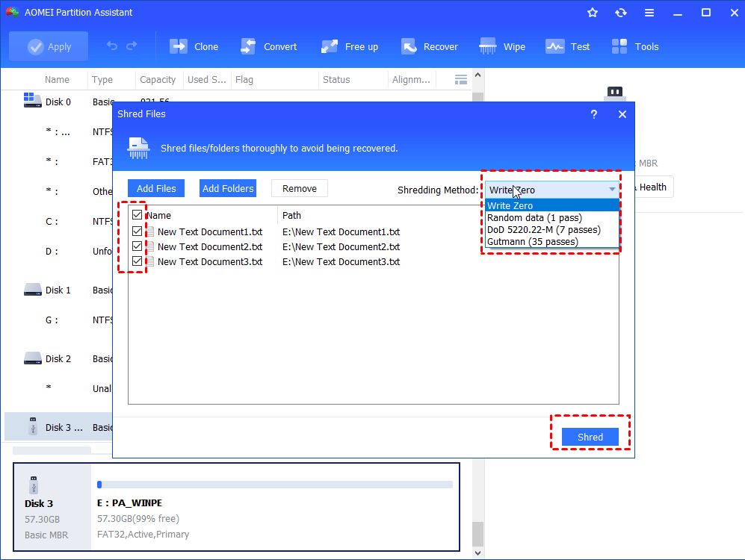Choose Write Zero shredding method
The image size is (745, 560).
click(x=552, y=205)
